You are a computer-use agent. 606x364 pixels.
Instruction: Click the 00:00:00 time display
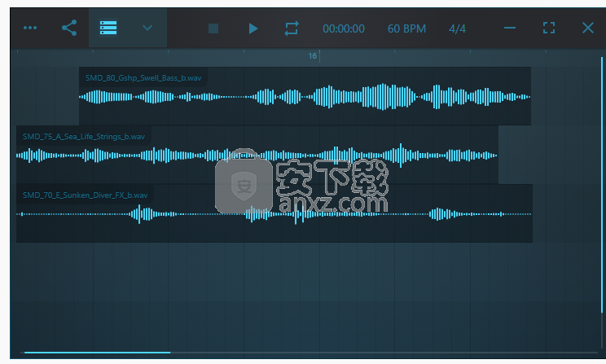[x=344, y=29]
